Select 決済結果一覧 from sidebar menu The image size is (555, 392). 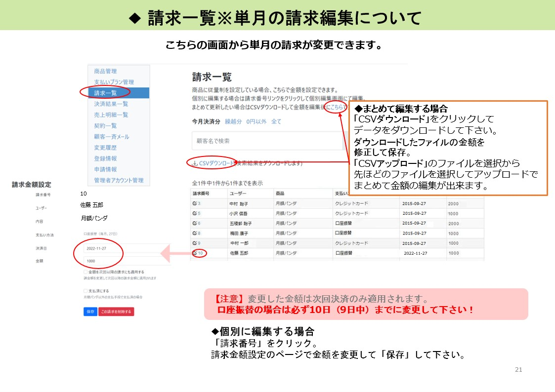coord(111,104)
